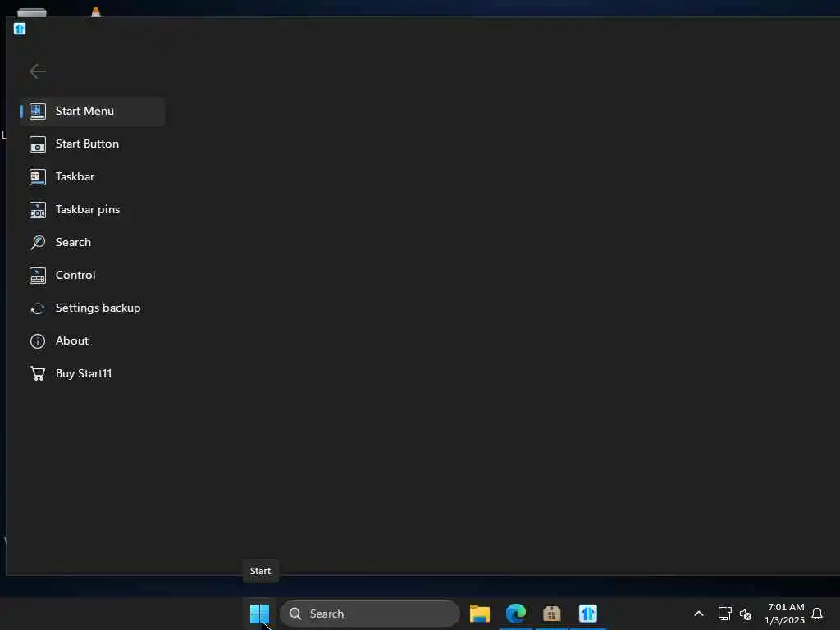Open the About section
Viewport: 840px width, 630px height.
coord(92,340)
